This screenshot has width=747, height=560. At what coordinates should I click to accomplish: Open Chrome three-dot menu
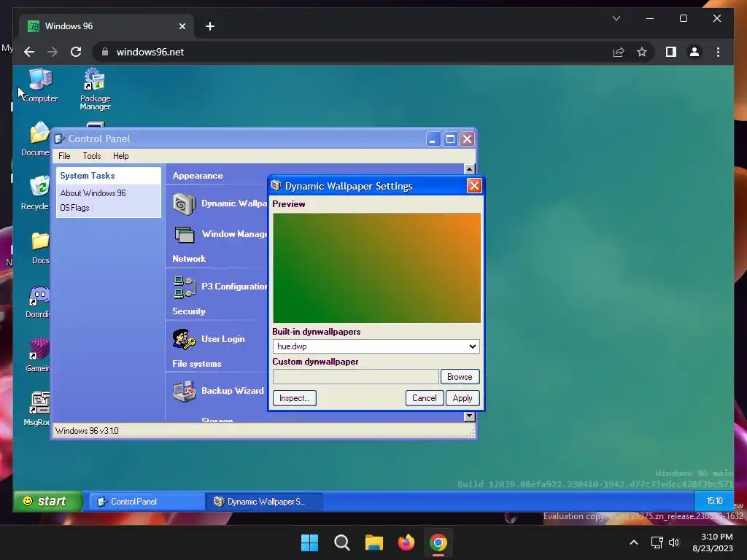click(x=718, y=52)
